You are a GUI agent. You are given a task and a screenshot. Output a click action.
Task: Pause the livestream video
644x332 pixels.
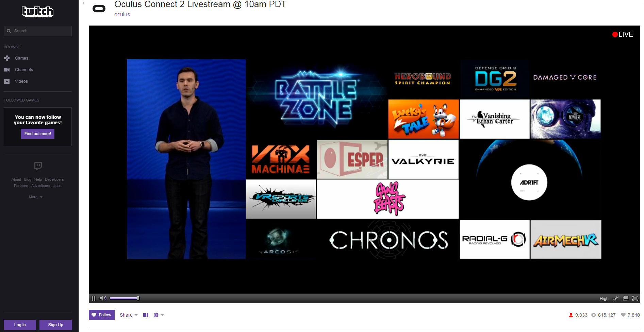click(94, 298)
